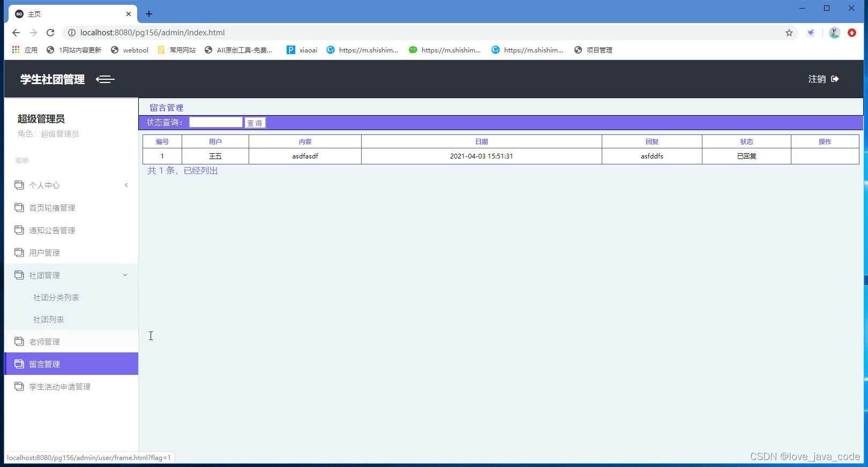Click the 注销 logout link
The image size is (868, 467).
(817, 79)
